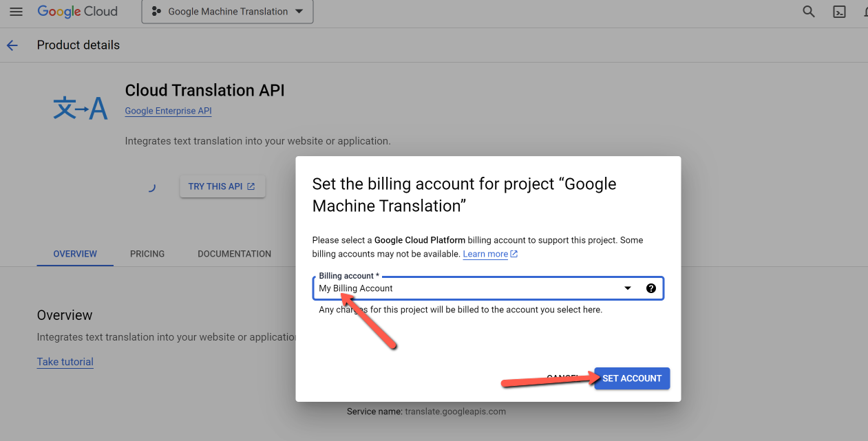
Task: Click the project selector's hexagon dots icon
Action: coord(156,12)
